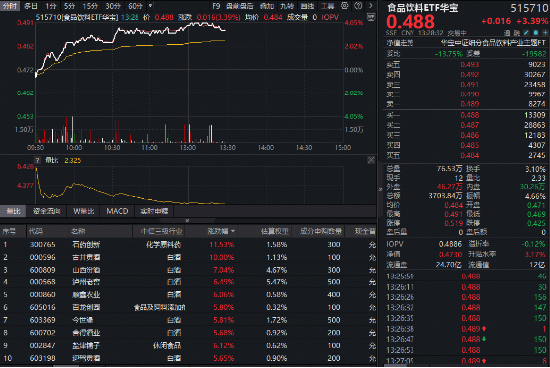Click the buy-five price 0.484
Image resolution: width=550 pixels, height=368 pixels.
(x=470, y=155)
